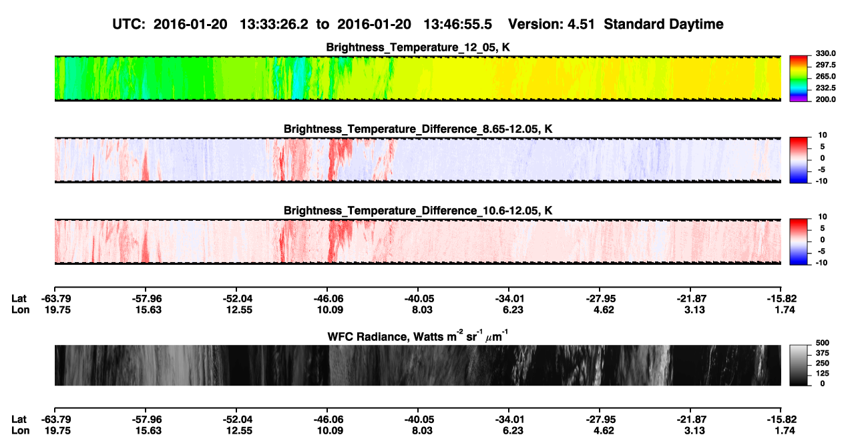Click the UTC start time 13:33:26.2 in title
The height and width of the screenshot is (445, 868).
click(x=274, y=24)
